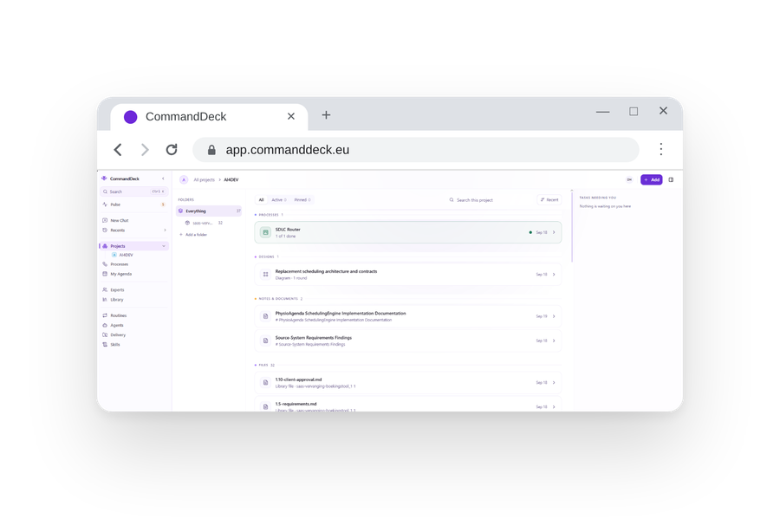Click the 1.10-client-approval.md file icon
Screen dimensions: 780x532
coord(266,382)
